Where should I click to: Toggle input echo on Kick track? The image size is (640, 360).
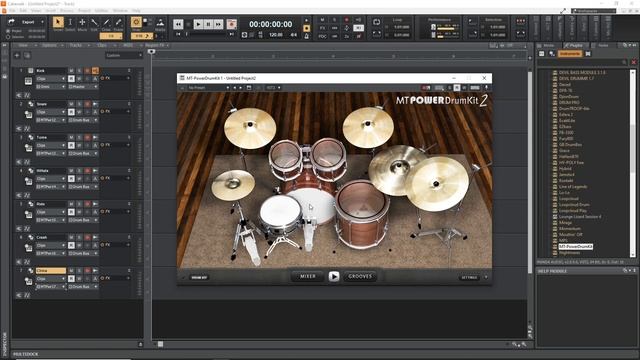coord(95,71)
